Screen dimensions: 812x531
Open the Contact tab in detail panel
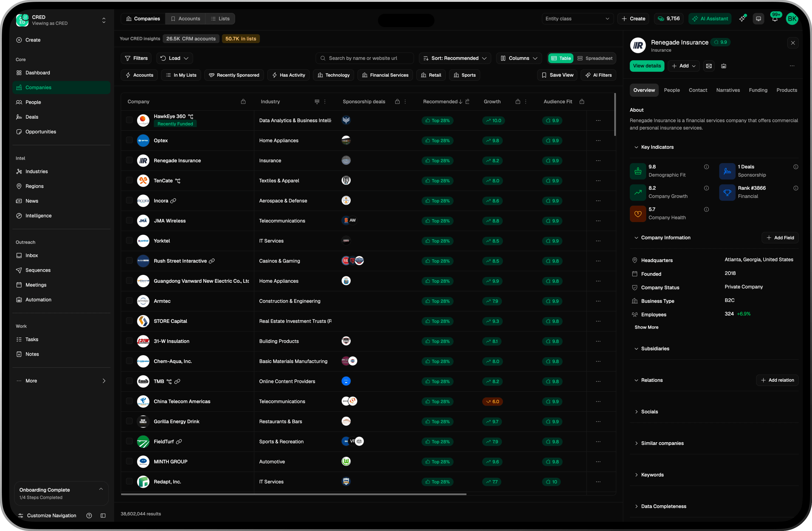point(698,90)
